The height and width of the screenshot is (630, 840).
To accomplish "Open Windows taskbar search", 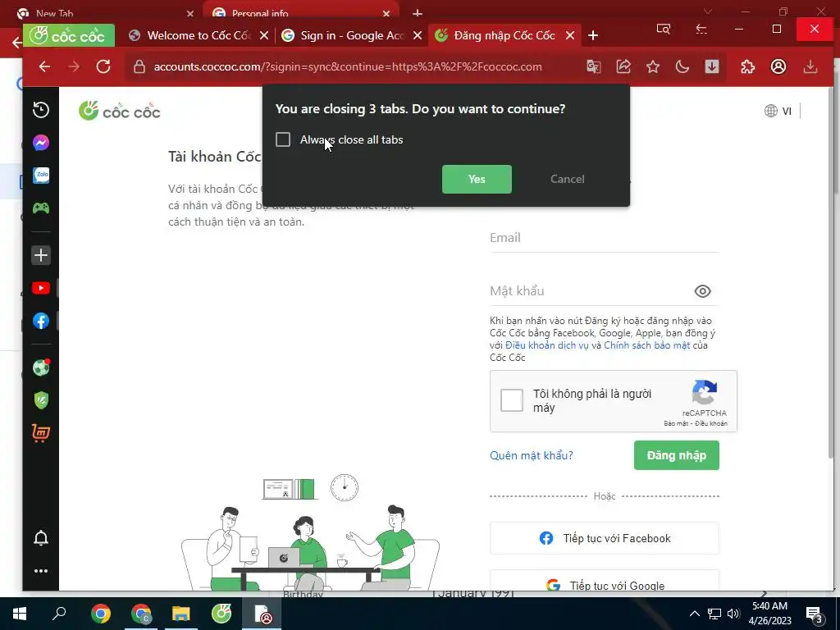I will coord(59,614).
